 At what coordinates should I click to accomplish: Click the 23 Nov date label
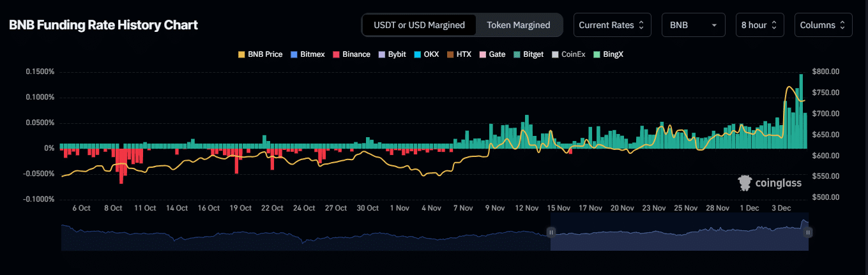[x=654, y=208]
